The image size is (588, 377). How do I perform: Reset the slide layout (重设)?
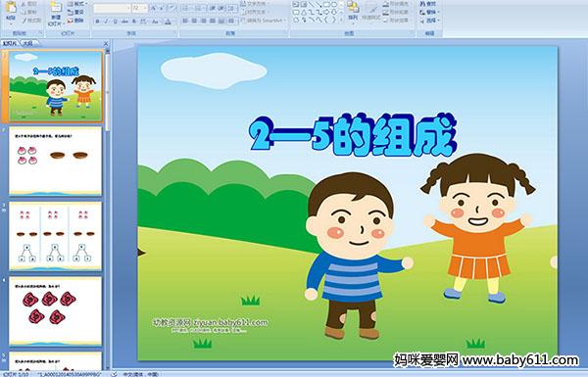point(76,12)
